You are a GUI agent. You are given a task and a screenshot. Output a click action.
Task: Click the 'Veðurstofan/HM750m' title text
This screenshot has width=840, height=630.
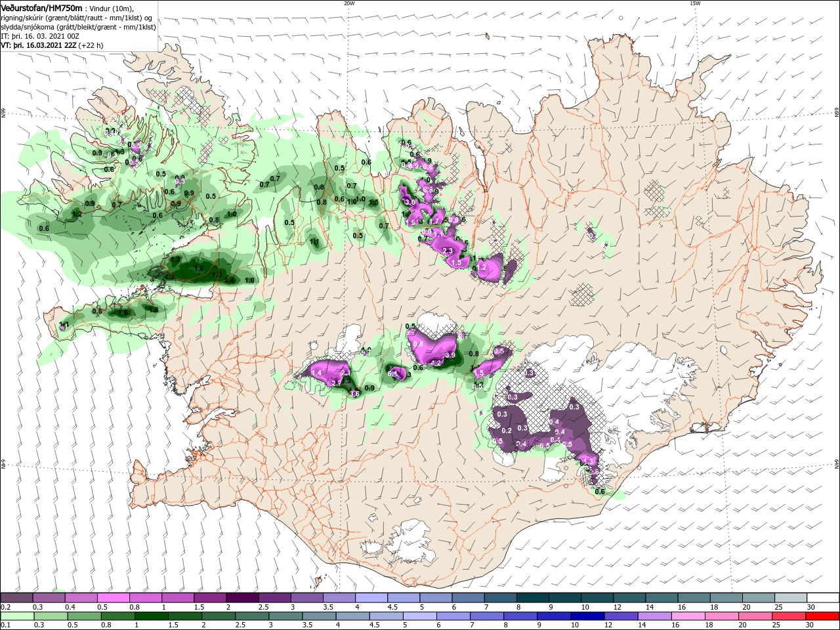point(41,7)
